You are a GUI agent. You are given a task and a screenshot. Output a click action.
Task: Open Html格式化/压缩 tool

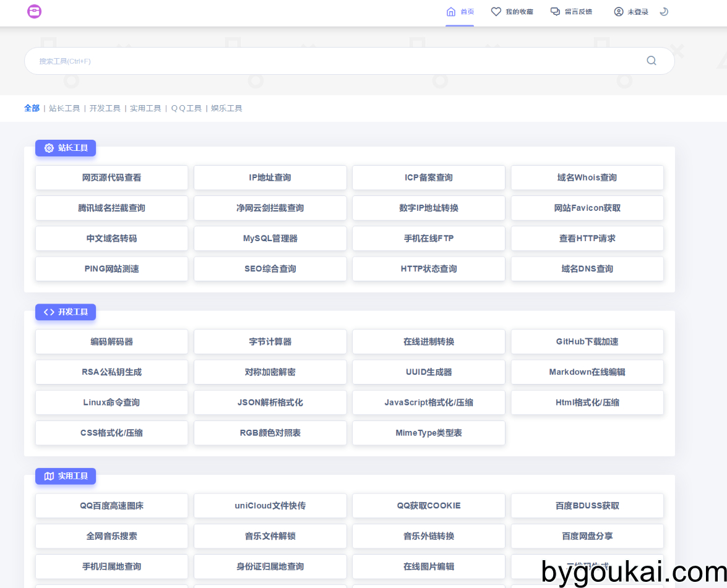point(587,402)
